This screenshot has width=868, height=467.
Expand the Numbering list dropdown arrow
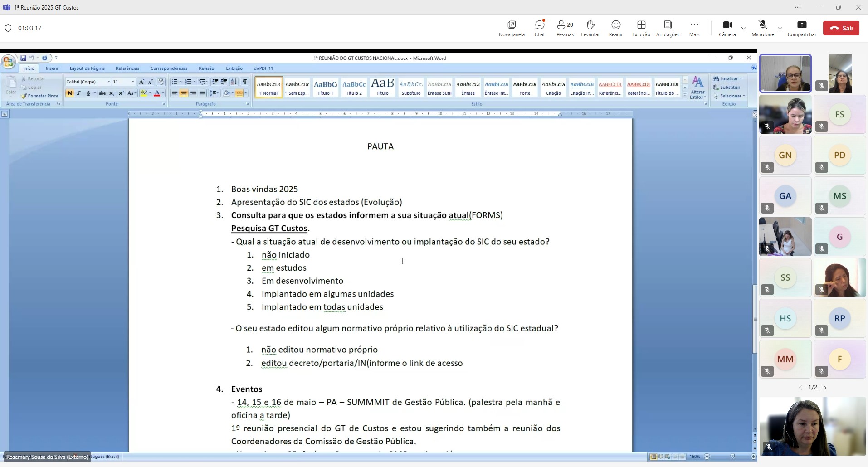click(x=195, y=82)
